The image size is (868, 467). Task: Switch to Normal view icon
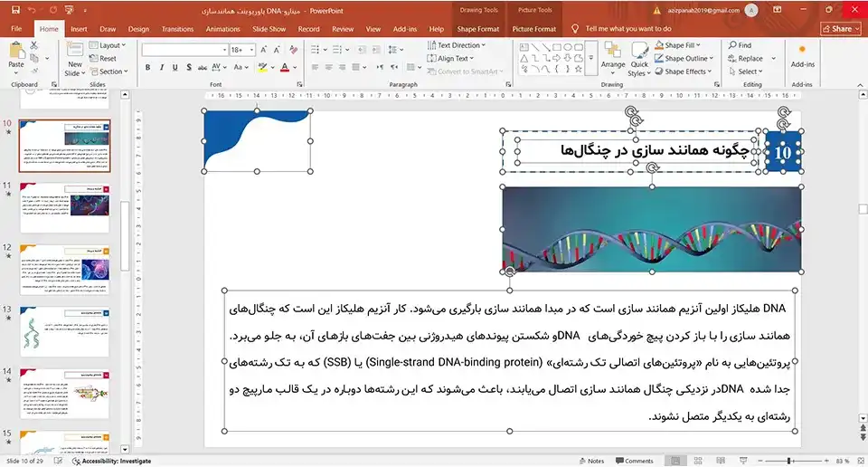click(675, 461)
